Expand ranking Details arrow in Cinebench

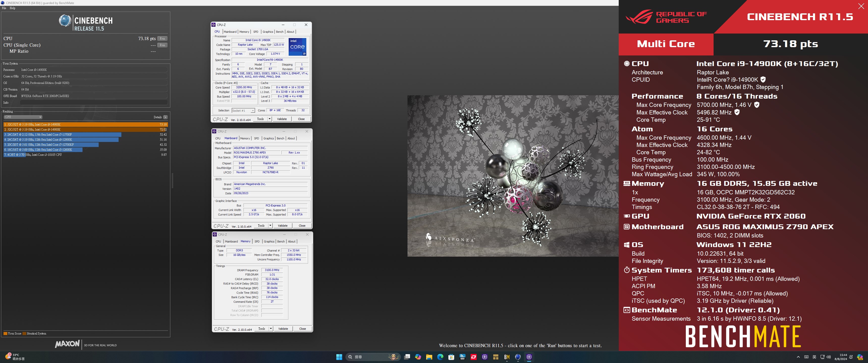[166, 117]
